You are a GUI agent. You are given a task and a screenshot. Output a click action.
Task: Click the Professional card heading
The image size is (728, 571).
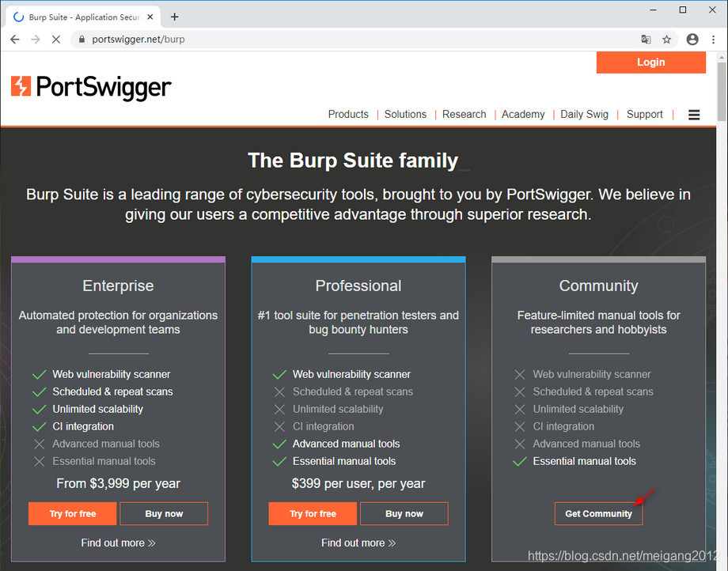point(358,285)
